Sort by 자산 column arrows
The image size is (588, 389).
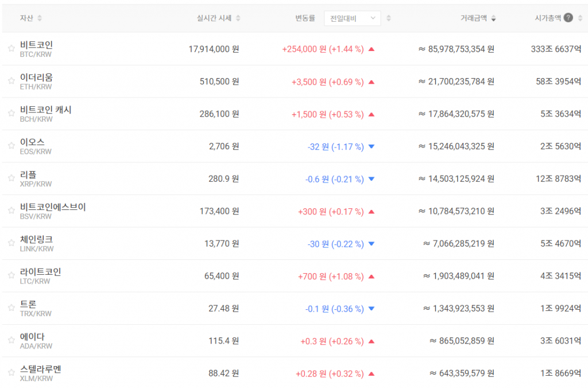40,18
